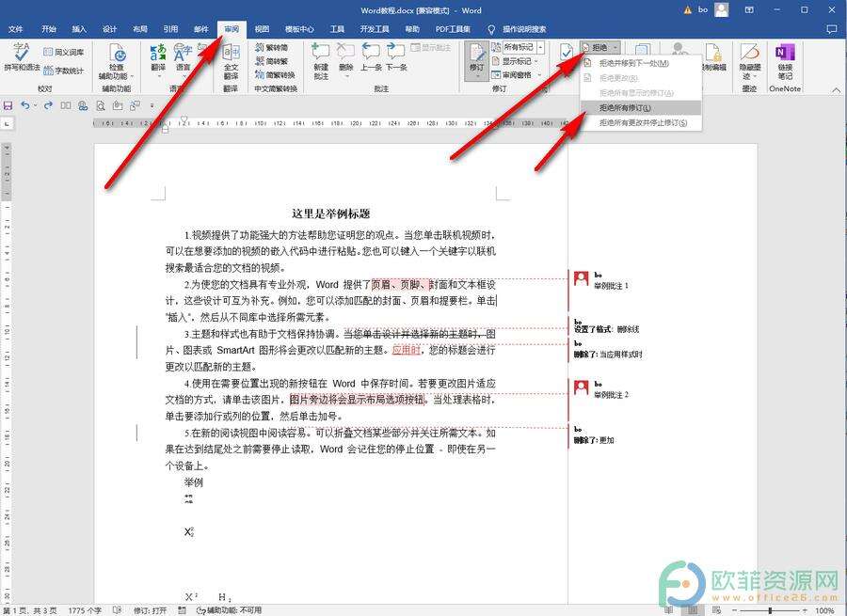This screenshot has width=847, height=616.
Task: Switch to the 开发工具 developer tab
Action: tap(375, 29)
